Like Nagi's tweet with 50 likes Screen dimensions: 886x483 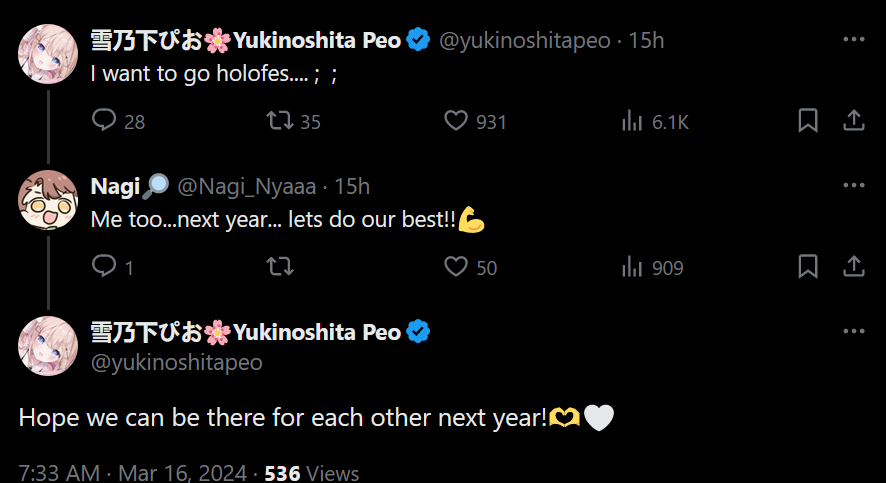point(457,267)
